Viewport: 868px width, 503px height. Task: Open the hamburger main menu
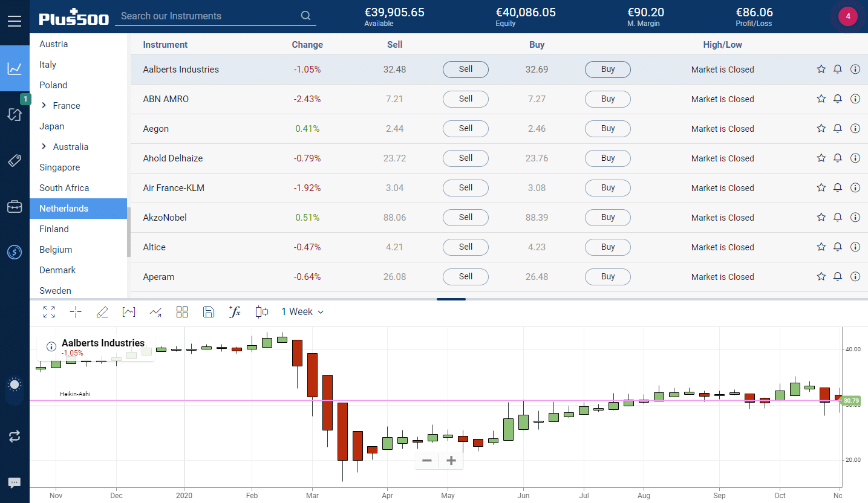pos(15,21)
